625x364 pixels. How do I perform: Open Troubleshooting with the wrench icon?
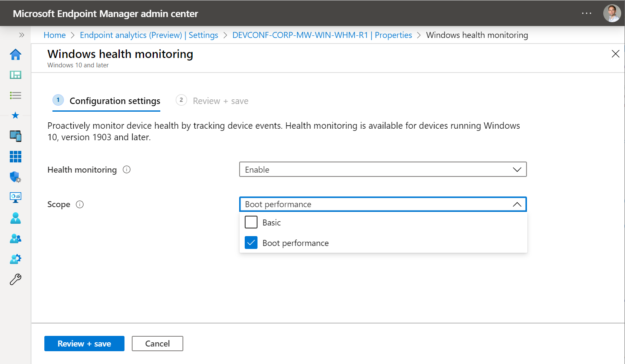tap(15, 279)
